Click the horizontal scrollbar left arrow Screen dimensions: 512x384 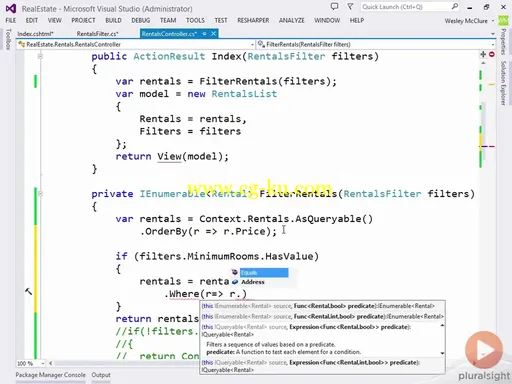coord(50,363)
